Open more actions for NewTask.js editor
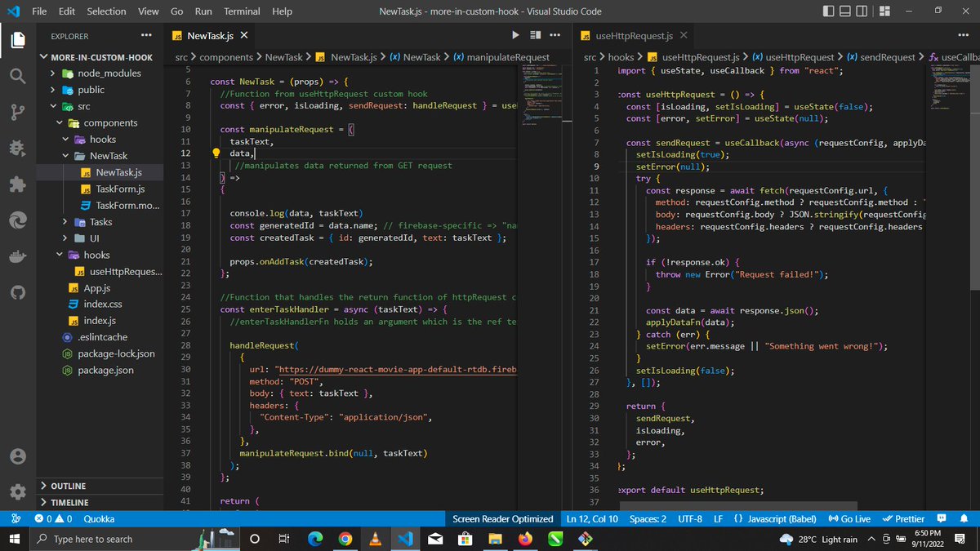Viewport: 980px width, 551px height. [x=555, y=35]
